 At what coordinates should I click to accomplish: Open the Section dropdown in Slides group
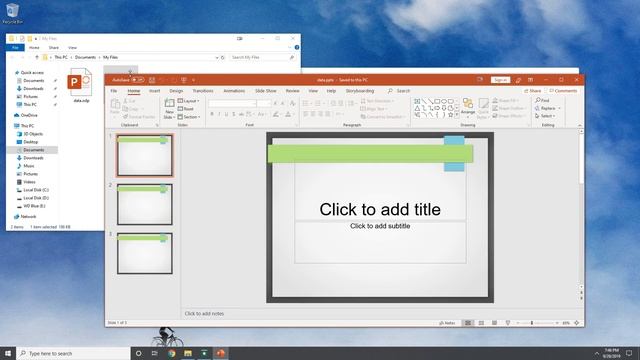point(189,117)
